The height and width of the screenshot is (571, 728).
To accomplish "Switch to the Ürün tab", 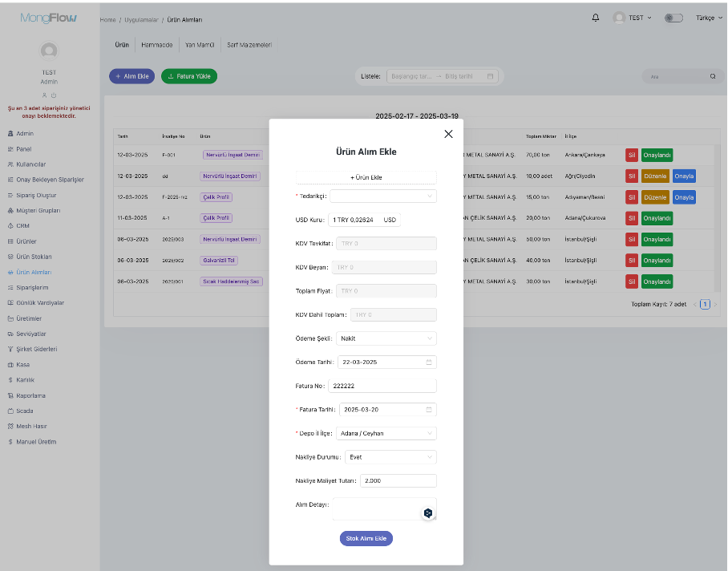I will tap(122, 45).
